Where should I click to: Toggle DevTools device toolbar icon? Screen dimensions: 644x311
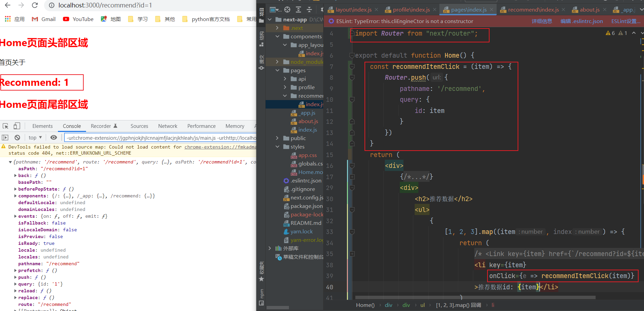point(17,126)
